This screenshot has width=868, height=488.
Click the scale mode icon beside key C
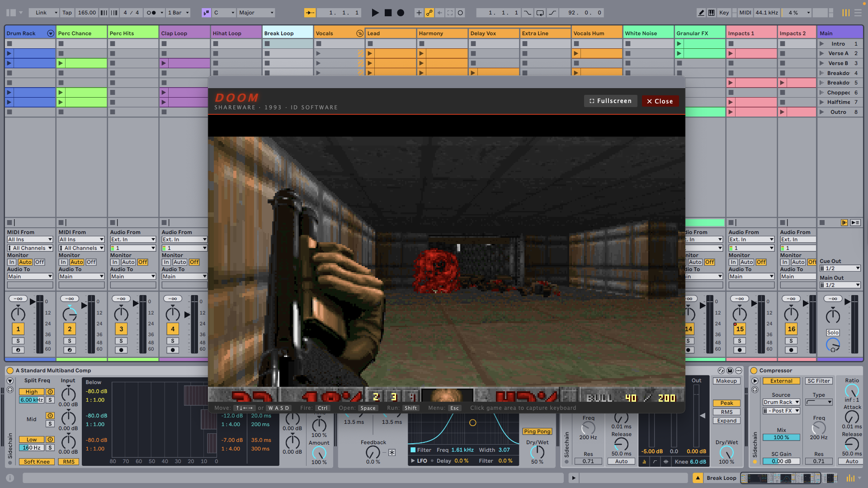(206, 13)
